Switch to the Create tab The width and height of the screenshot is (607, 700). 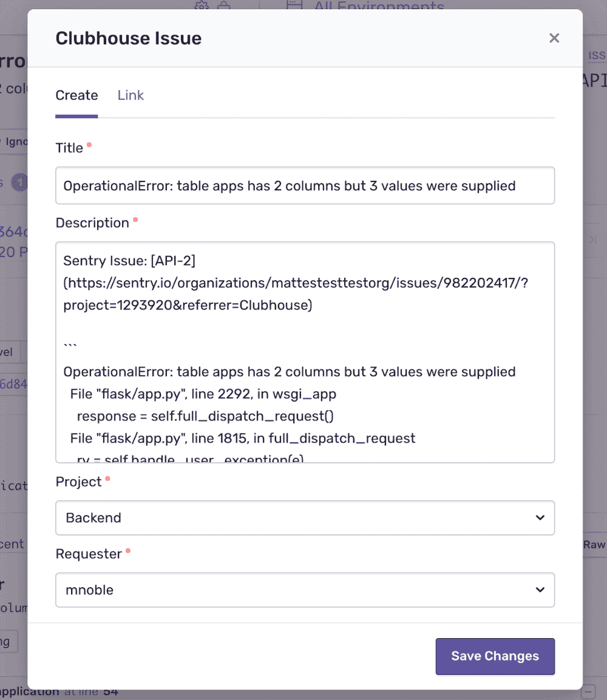(x=76, y=95)
